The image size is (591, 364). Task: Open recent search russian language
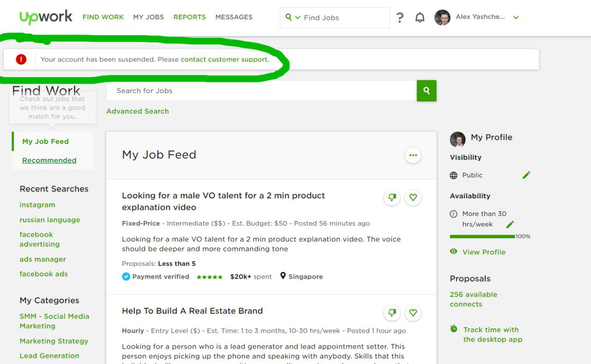(50, 220)
